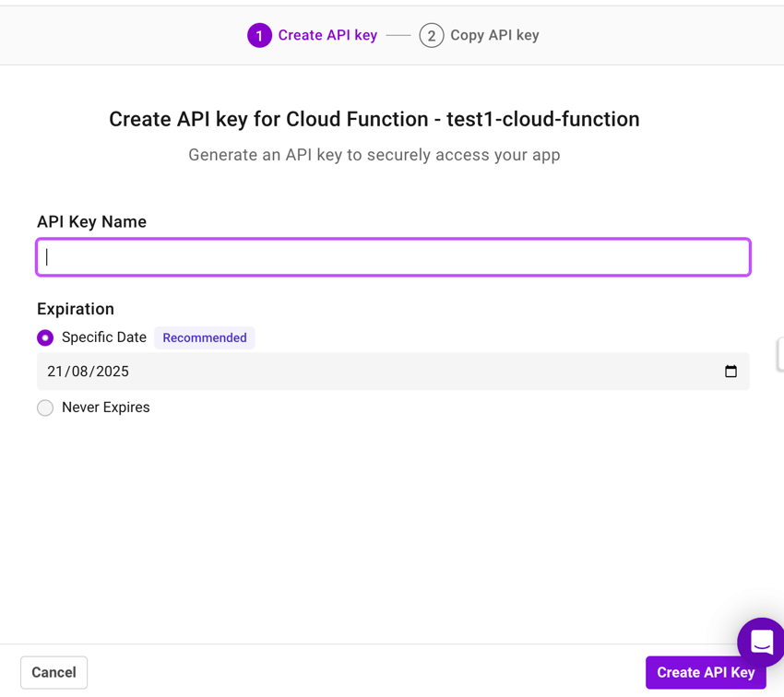This screenshot has height=697, width=784.
Task: Click the calendar icon inside date field
Action: (731, 371)
